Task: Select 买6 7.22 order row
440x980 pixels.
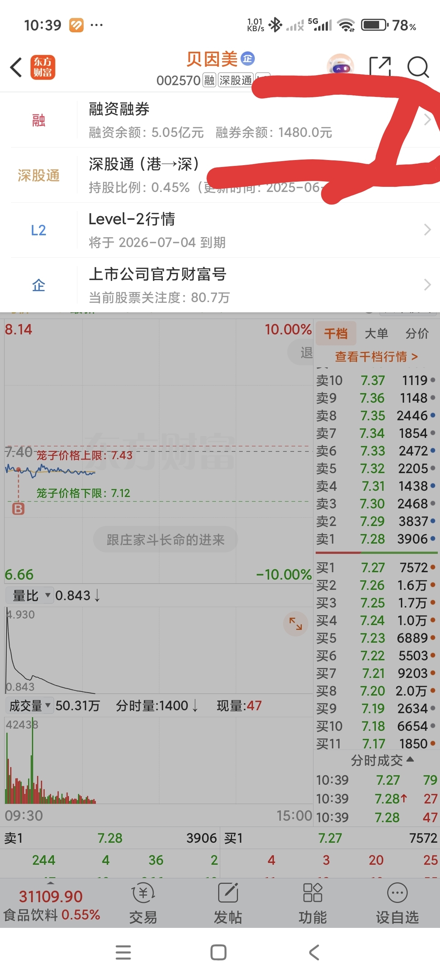Action: (x=376, y=656)
